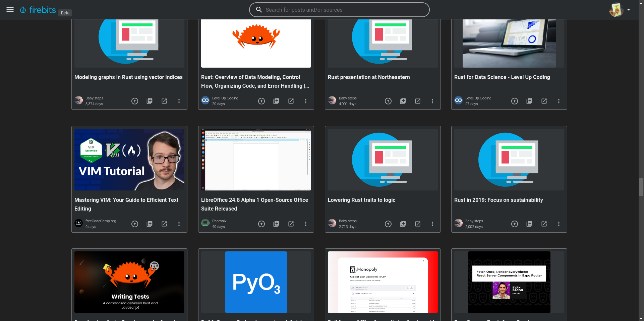The width and height of the screenshot is (644, 321).
Task: Open more options for Rust in 2019 post
Action: click(x=559, y=224)
